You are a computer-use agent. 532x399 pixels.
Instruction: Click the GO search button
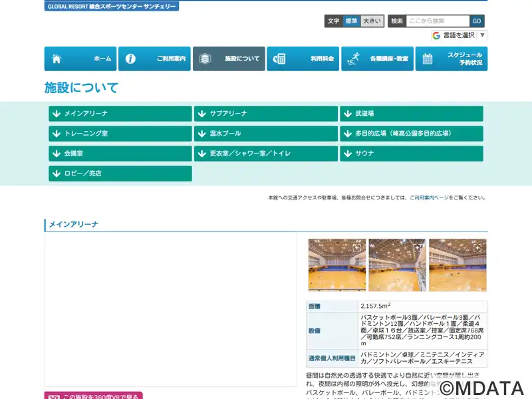pyautogui.click(x=477, y=21)
